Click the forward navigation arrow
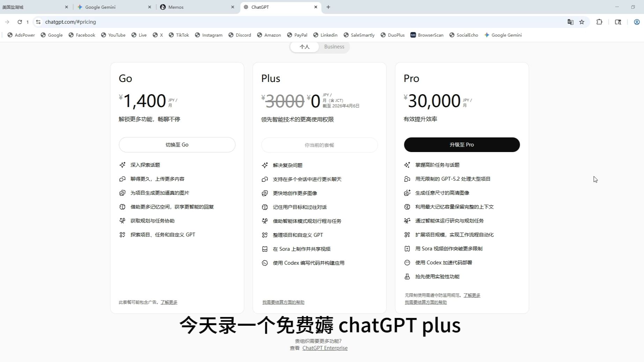644x362 pixels. tap(7, 22)
